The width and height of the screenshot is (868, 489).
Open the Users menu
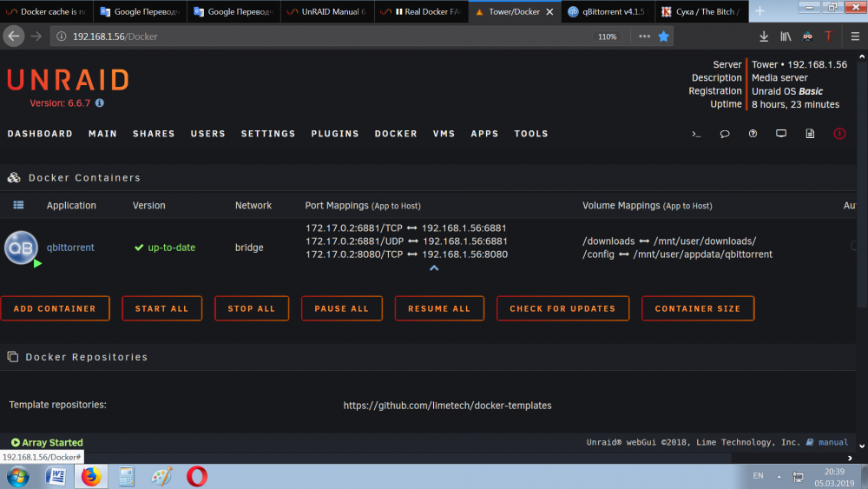(208, 134)
